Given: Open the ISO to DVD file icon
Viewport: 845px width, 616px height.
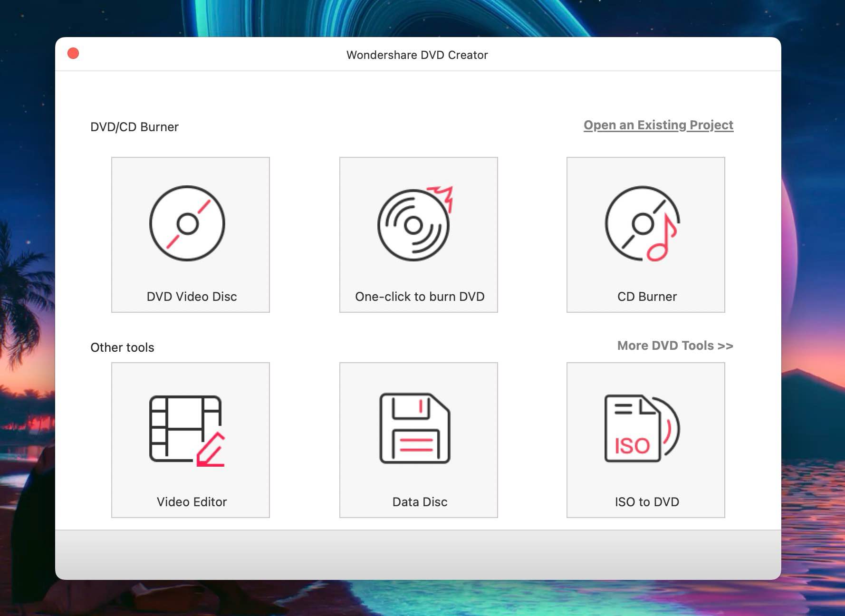Looking at the screenshot, I should click(642, 428).
